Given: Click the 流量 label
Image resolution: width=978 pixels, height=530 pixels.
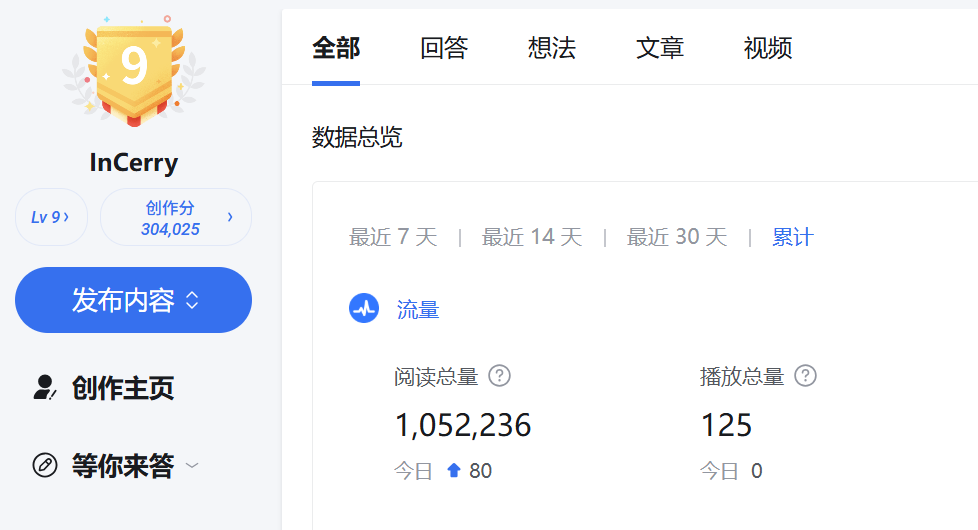Looking at the screenshot, I should (x=418, y=309).
